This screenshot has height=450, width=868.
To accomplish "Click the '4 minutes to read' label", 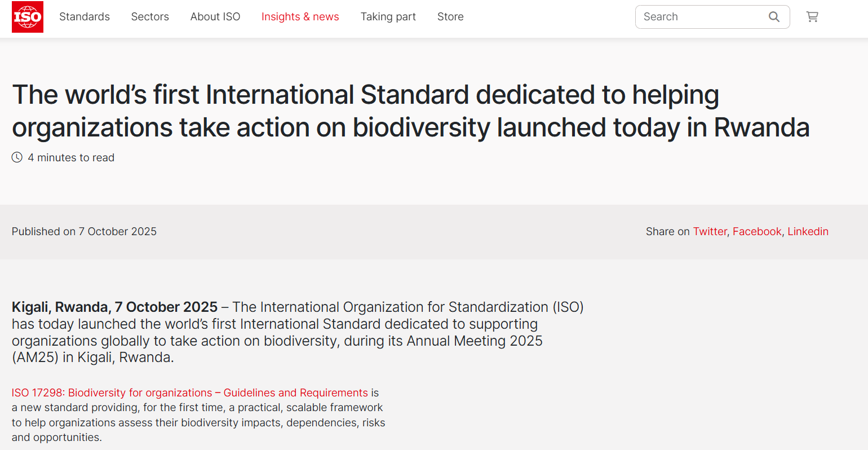I will click(x=72, y=157).
